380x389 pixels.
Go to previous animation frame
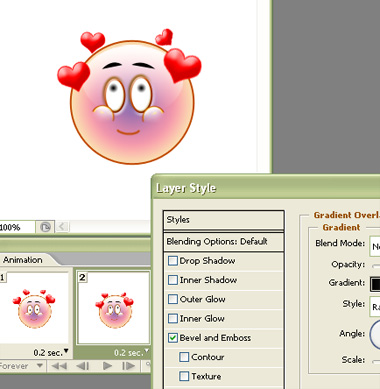click(83, 366)
